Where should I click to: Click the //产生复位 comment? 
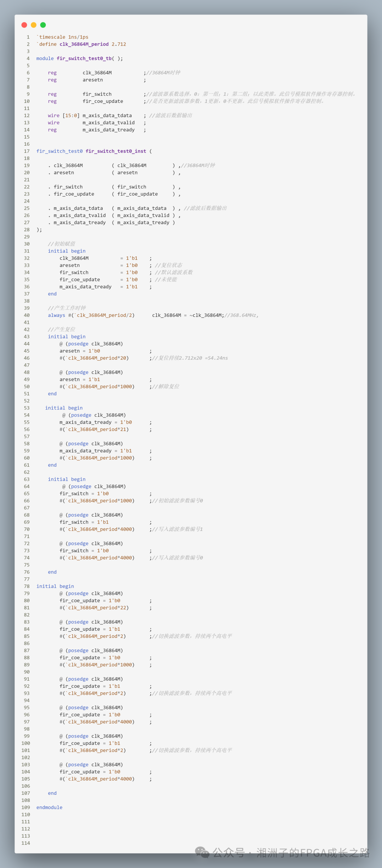(x=62, y=330)
